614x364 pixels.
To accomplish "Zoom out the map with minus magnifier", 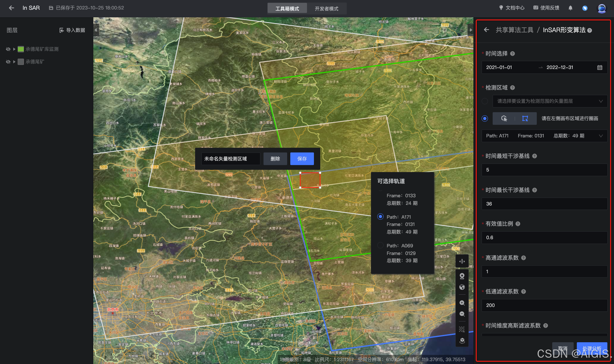I will pyautogui.click(x=462, y=314).
